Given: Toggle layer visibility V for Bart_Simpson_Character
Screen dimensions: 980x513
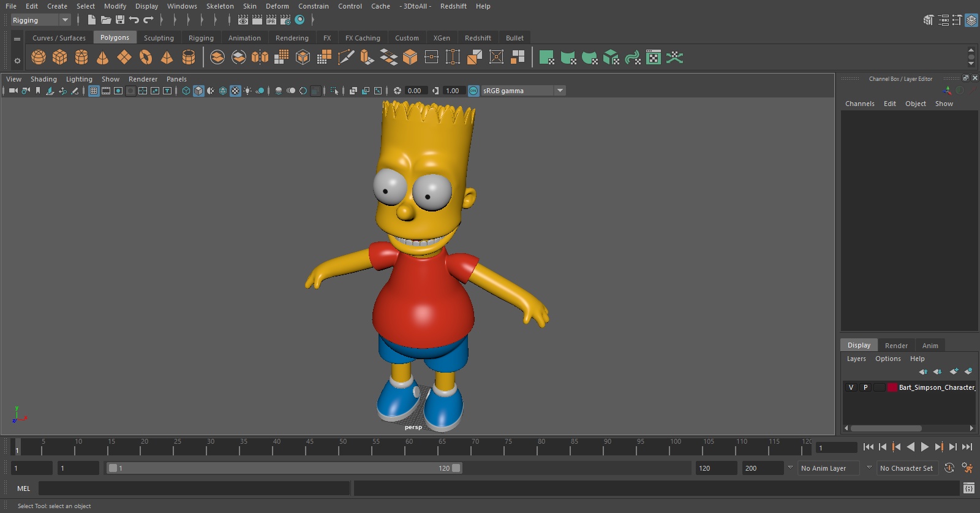Looking at the screenshot, I should (851, 387).
